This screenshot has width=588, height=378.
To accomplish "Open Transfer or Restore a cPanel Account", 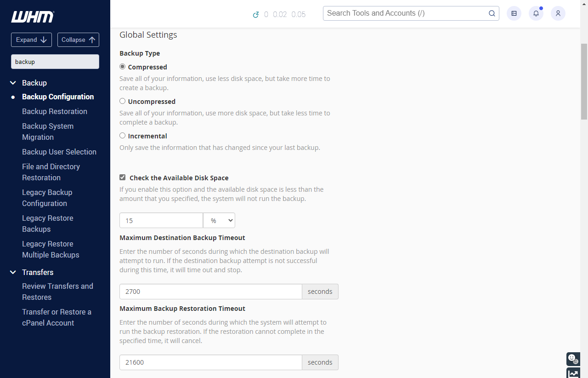I will (57, 317).
